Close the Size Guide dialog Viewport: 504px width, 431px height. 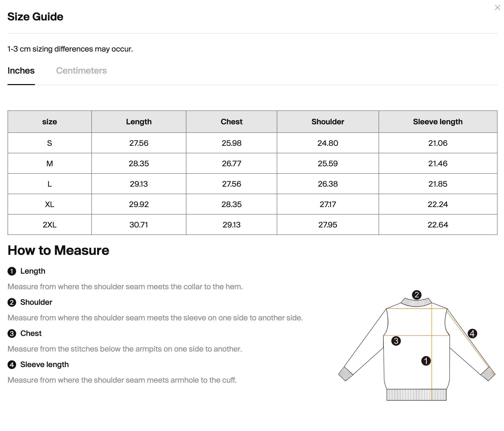click(x=497, y=8)
